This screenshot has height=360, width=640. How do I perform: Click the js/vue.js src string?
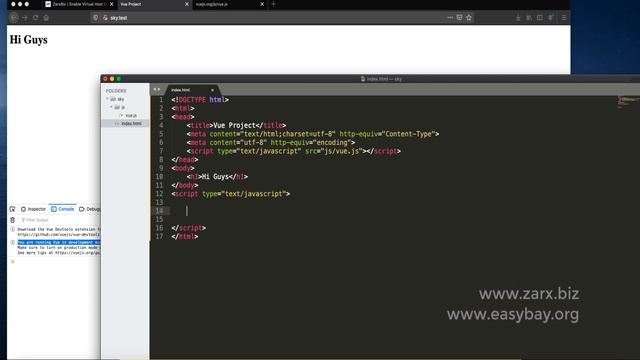coord(343,151)
